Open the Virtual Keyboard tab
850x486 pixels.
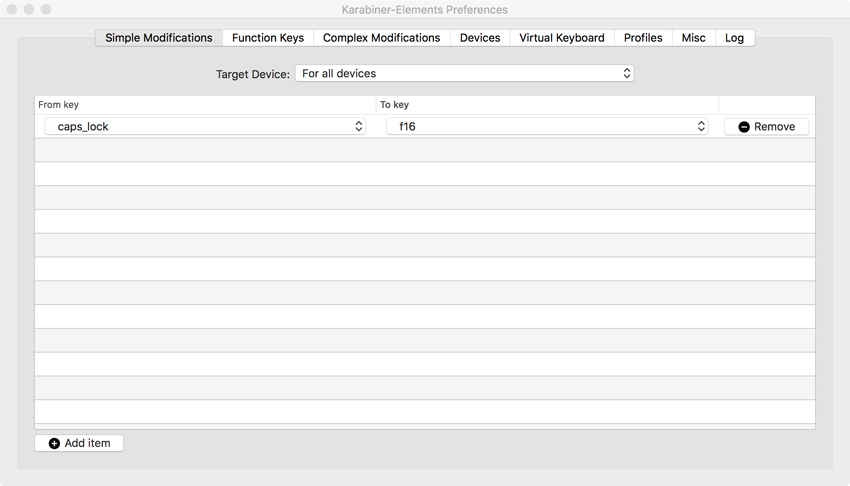tap(562, 38)
